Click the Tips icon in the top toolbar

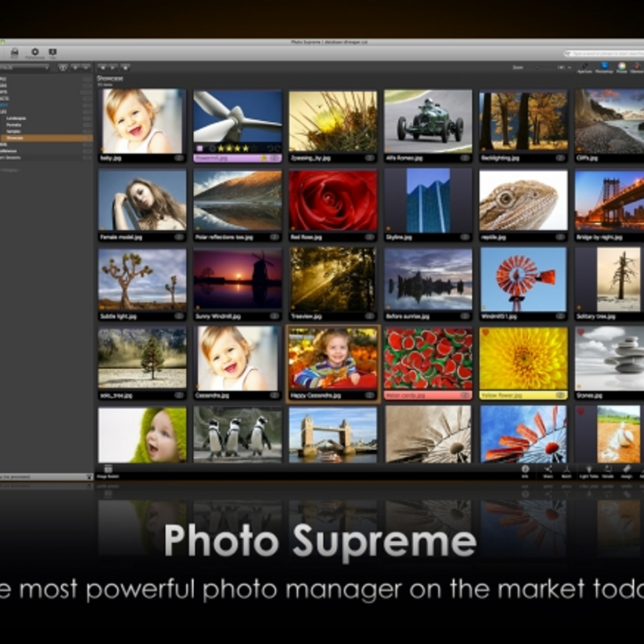click(53, 52)
